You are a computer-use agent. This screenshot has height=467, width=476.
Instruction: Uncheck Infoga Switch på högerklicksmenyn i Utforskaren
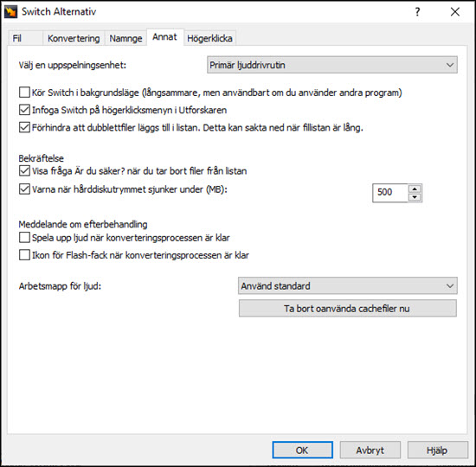coord(24,110)
